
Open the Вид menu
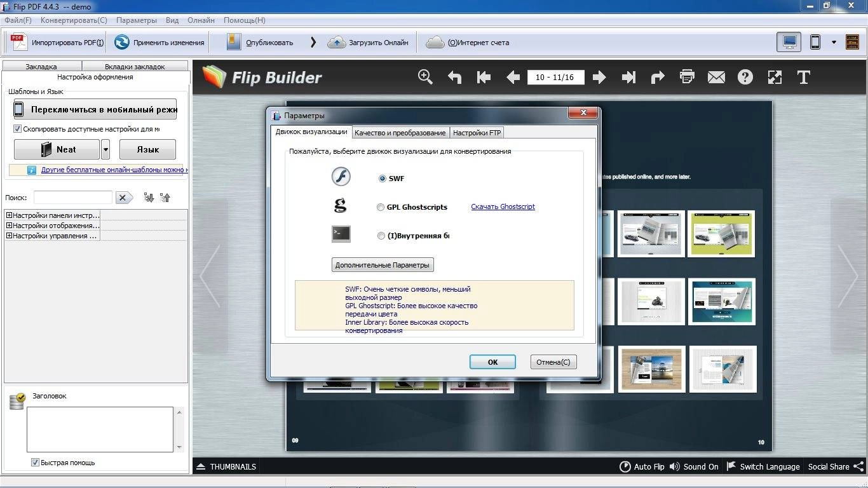point(172,20)
